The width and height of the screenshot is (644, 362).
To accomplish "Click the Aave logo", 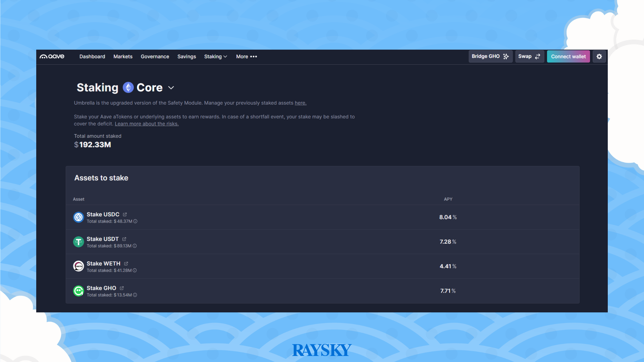I will pyautogui.click(x=52, y=56).
